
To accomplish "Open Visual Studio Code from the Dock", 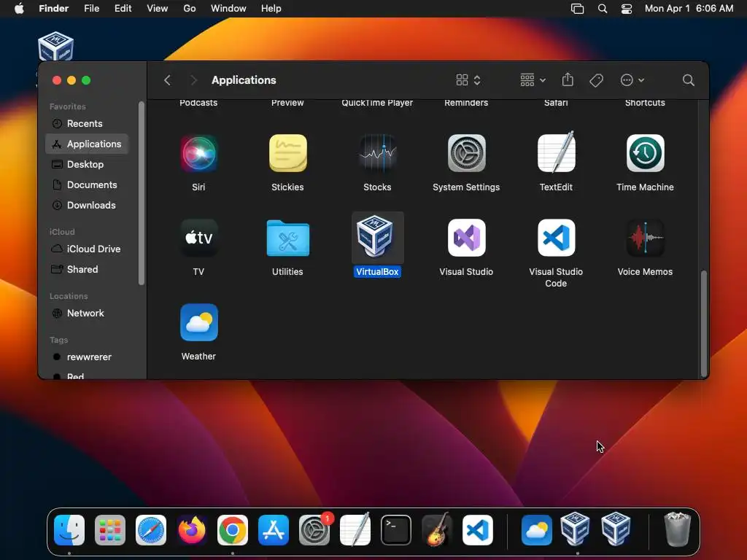I will [x=478, y=530].
